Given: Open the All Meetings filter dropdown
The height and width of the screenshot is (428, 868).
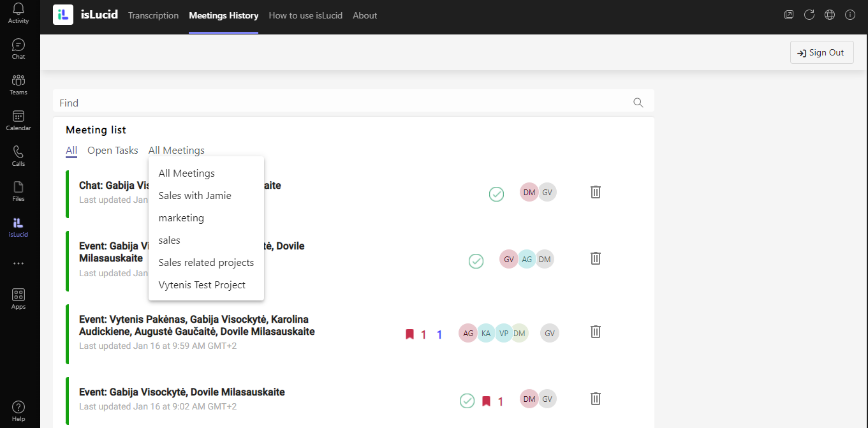Looking at the screenshot, I should 176,150.
